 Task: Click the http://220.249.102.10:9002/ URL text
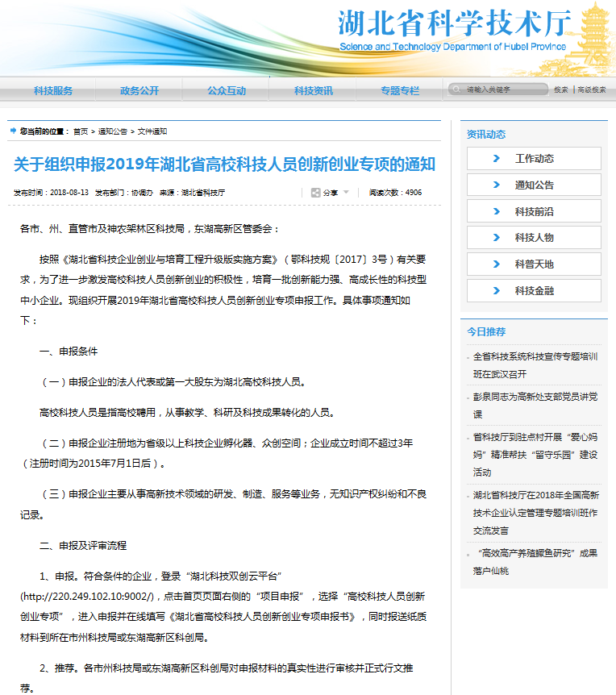(87, 597)
